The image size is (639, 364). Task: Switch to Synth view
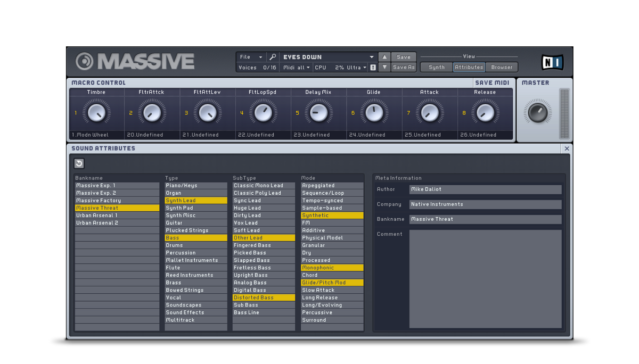(437, 67)
